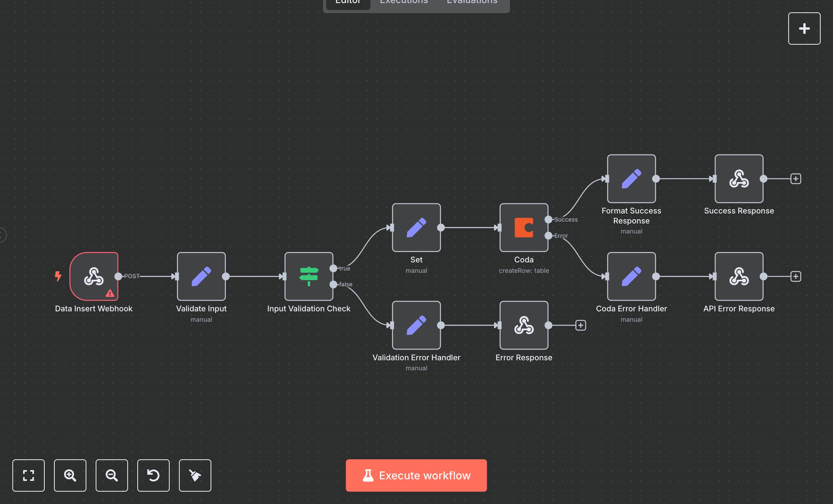This screenshot has height=504, width=833.
Task: Click the Coda createRow node
Action: click(x=524, y=228)
